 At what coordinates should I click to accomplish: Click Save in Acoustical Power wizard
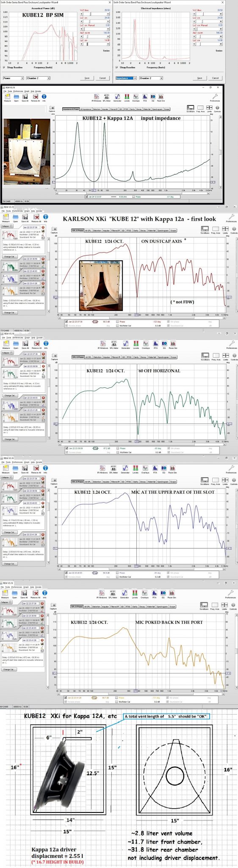(87, 78)
